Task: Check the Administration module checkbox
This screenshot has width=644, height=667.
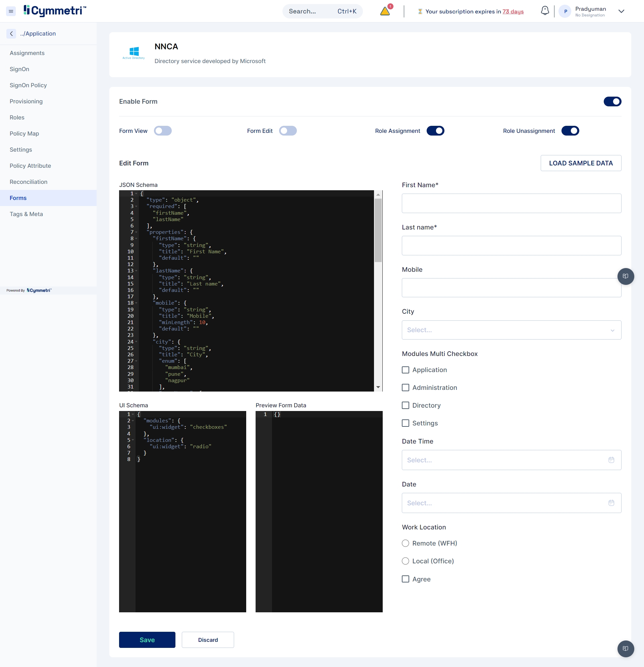Action: tap(405, 387)
